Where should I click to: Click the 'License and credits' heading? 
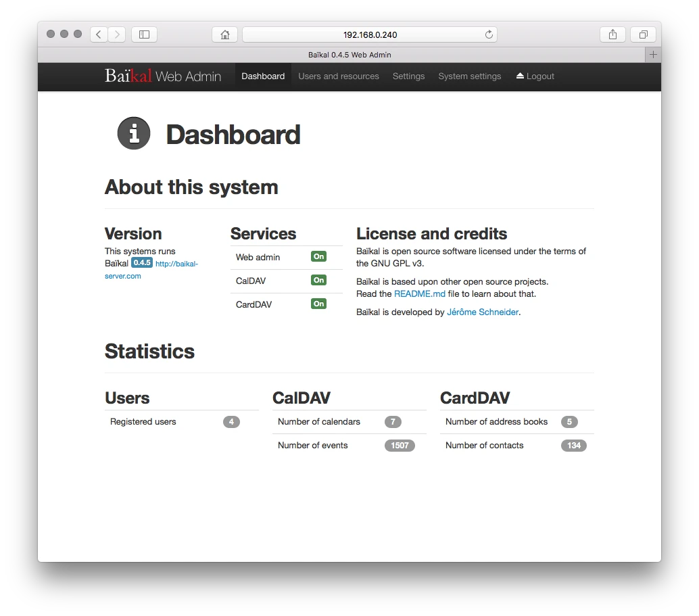coord(431,234)
